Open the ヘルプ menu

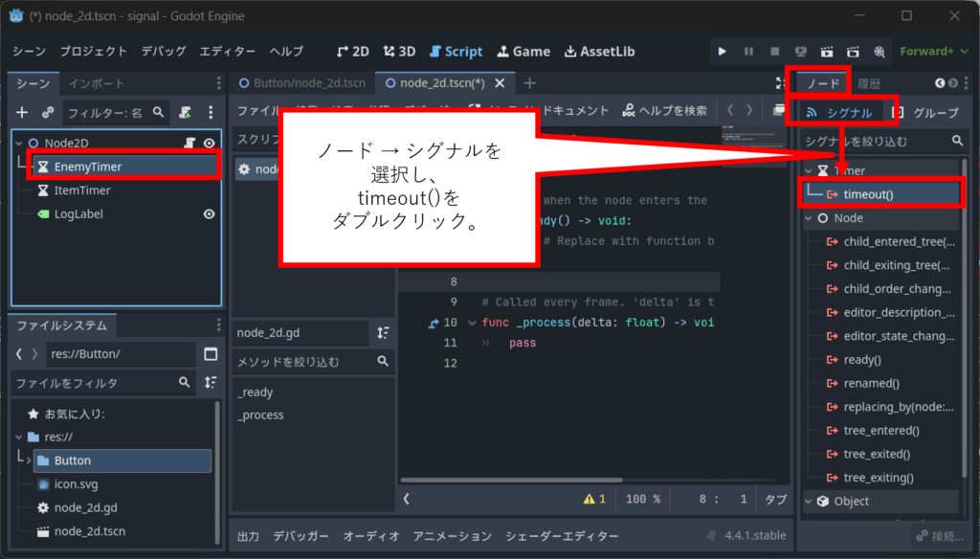click(x=286, y=52)
